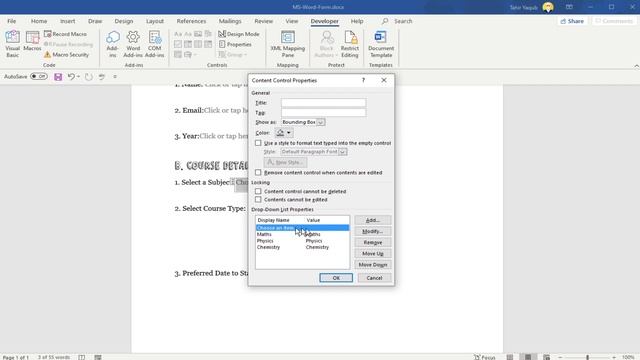Save document from quick access toolbar

(x=58, y=77)
